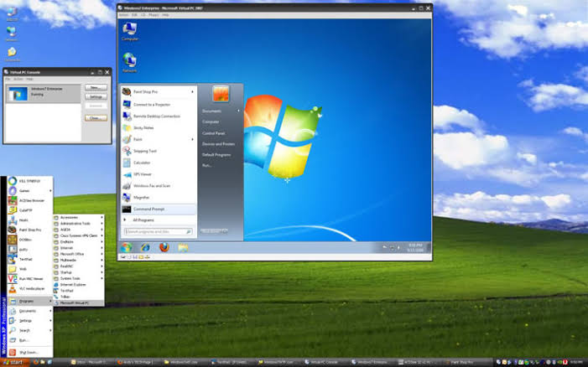Launch Windows Fax and Scan
Image resolution: width=588 pixels, height=367 pixels.
[159, 186]
